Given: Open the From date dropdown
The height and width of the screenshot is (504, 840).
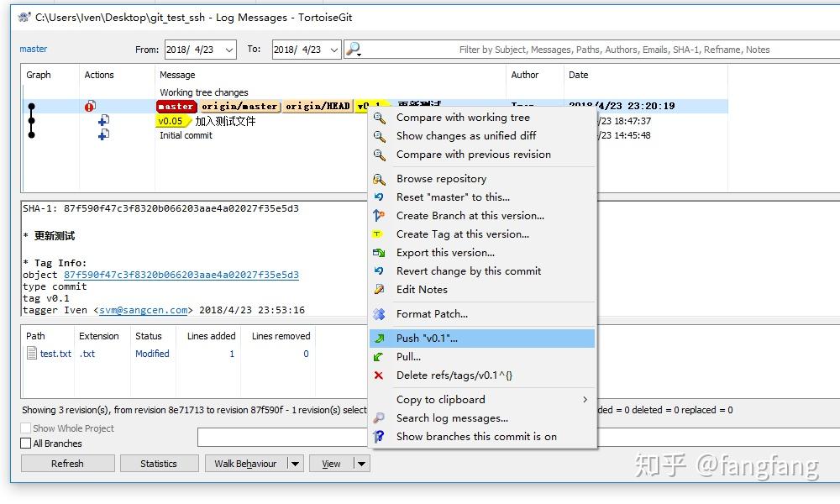Looking at the screenshot, I should point(229,50).
